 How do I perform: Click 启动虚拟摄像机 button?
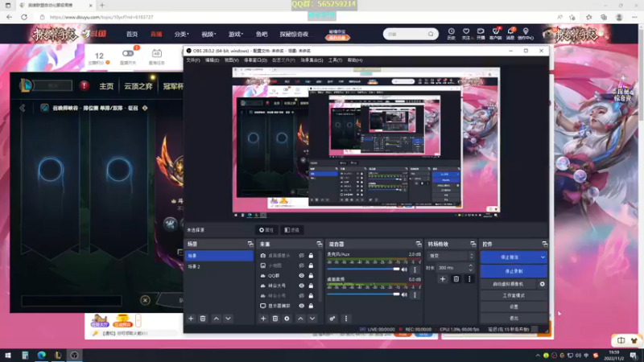click(x=509, y=284)
